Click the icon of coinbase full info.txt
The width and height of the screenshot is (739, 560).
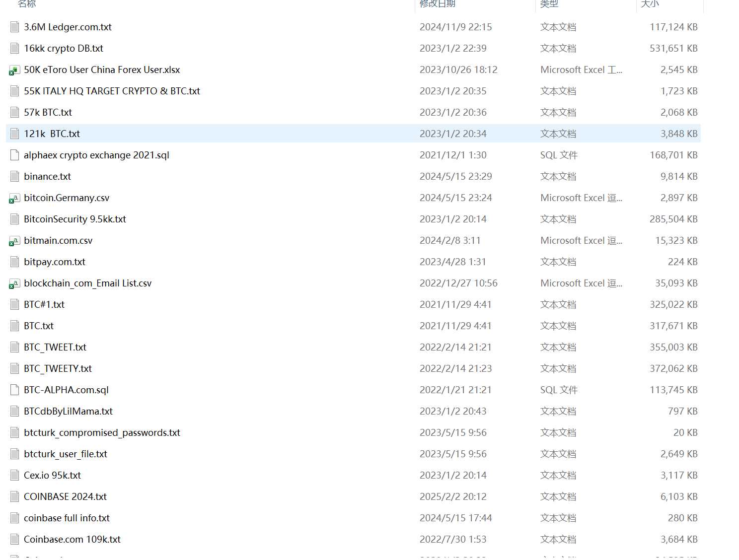tap(14, 518)
